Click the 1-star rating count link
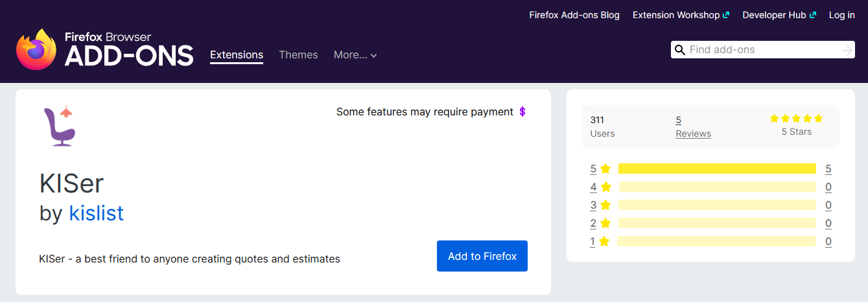 point(828,242)
